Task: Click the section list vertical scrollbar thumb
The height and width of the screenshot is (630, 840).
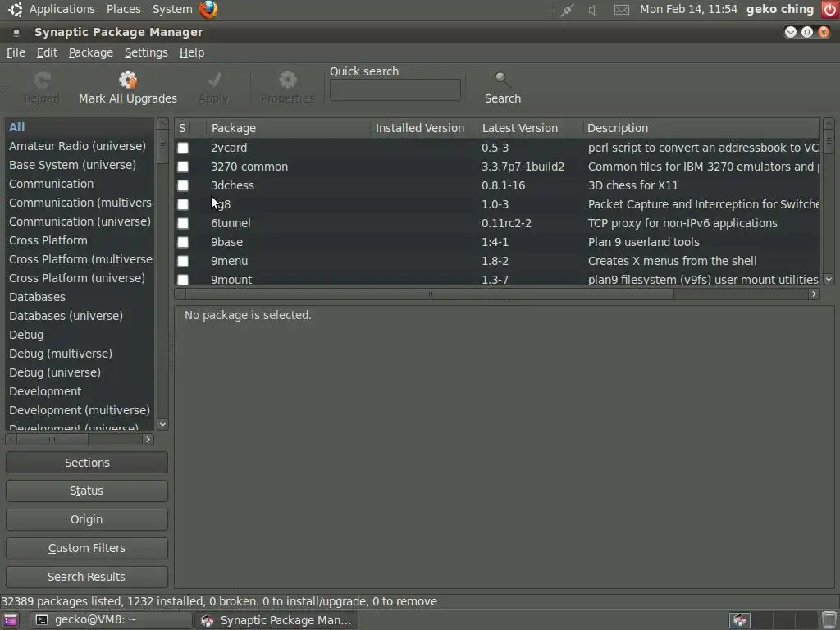Action: coord(163,147)
